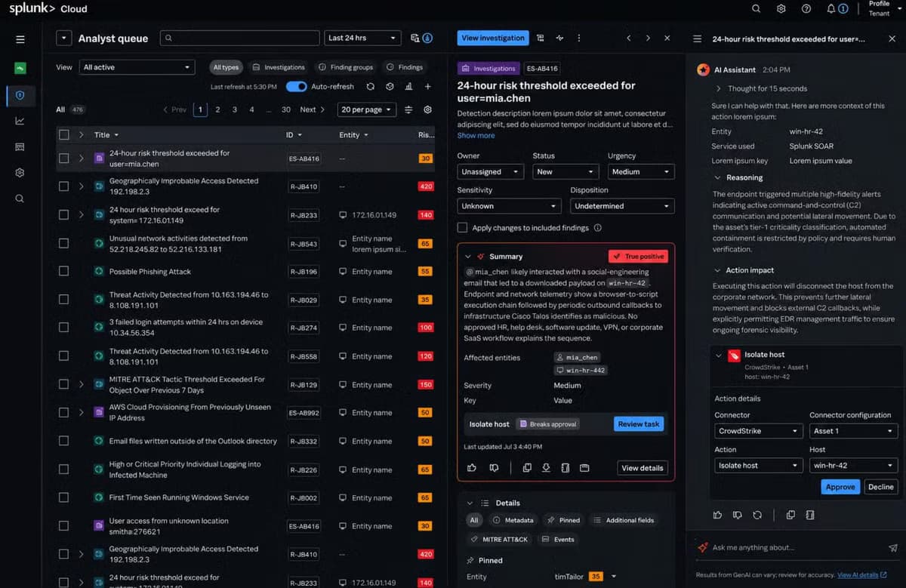Viewport: 906px width, 588px height.
Task: Click the plus icon in queue toolbar
Action: (x=427, y=87)
